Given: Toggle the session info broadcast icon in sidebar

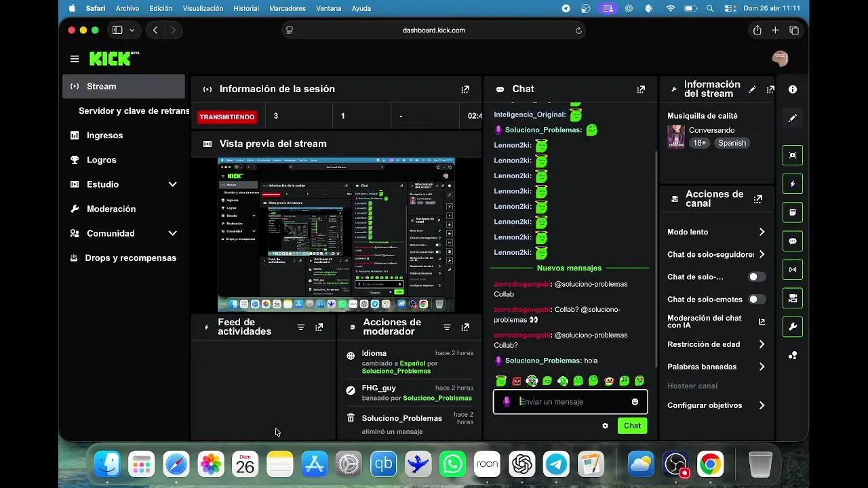Looking at the screenshot, I should (x=793, y=269).
